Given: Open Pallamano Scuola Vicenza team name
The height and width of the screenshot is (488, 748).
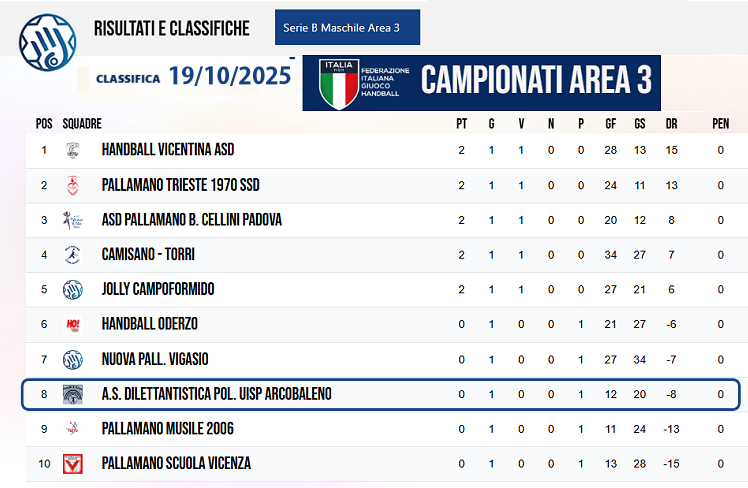Looking at the screenshot, I should pos(176,463).
